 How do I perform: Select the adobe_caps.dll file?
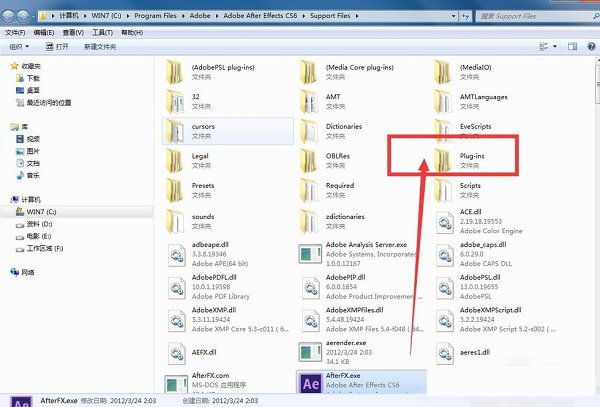coord(474,254)
